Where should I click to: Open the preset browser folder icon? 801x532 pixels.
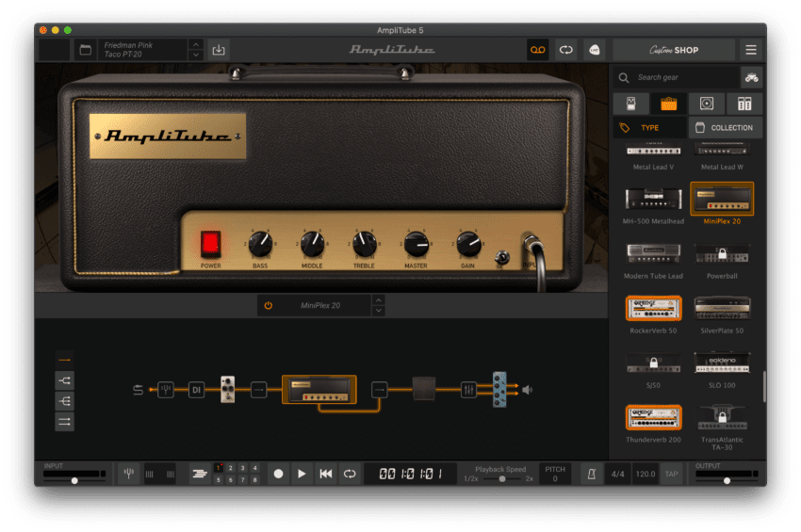pyautogui.click(x=86, y=50)
